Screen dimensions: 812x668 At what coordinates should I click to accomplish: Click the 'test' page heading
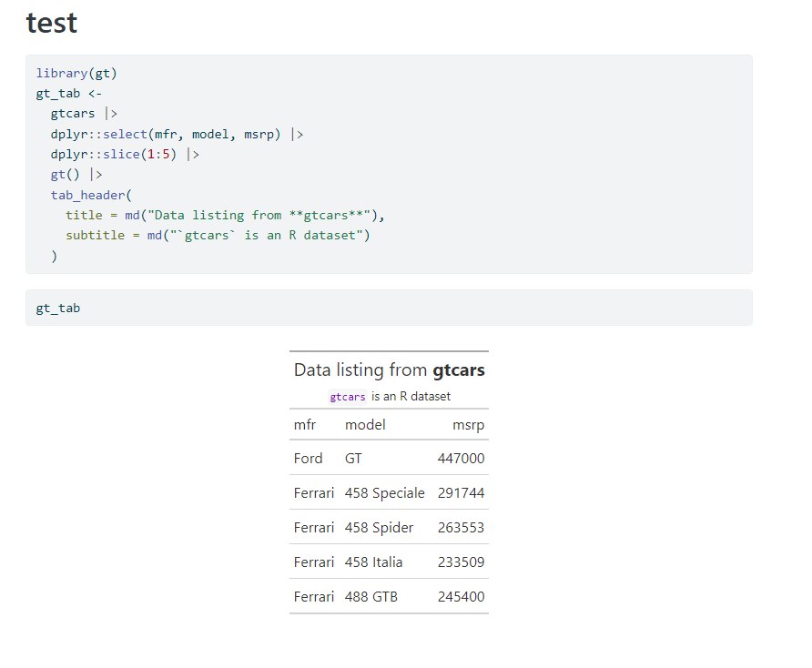(51, 23)
